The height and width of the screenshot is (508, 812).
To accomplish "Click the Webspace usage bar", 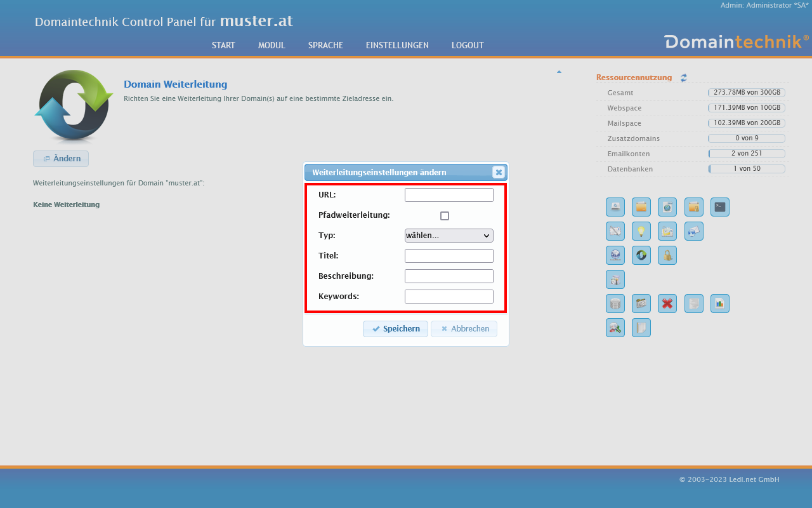I will (x=747, y=108).
